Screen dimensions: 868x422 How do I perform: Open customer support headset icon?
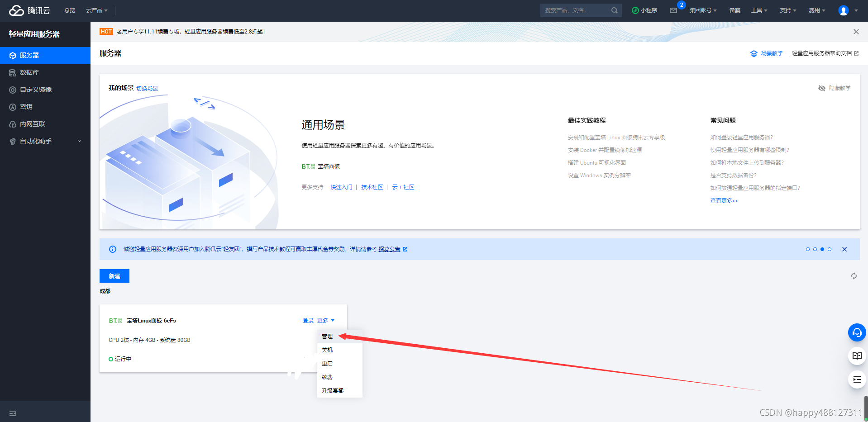point(857,332)
